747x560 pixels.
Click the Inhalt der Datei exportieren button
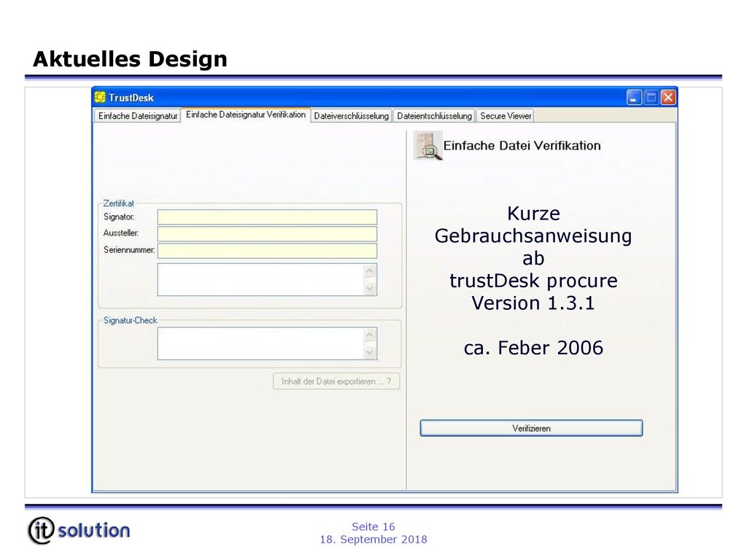[x=336, y=381]
